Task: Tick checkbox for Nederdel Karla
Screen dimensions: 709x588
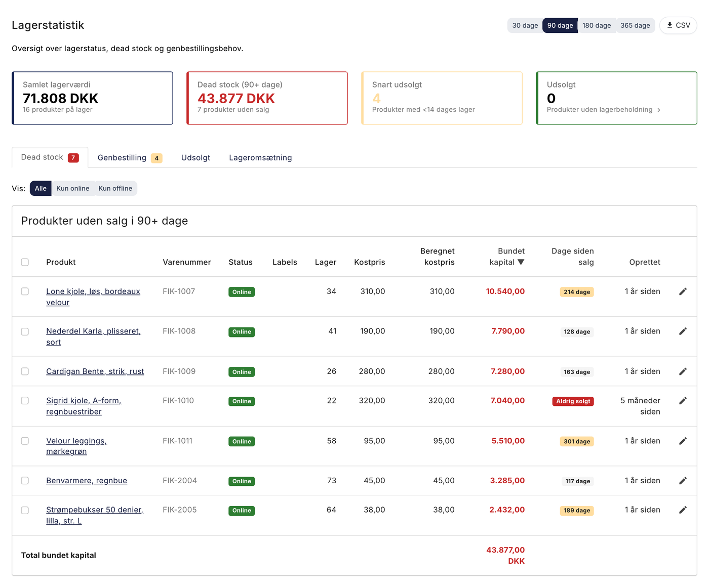Action: pyautogui.click(x=25, y=331)
